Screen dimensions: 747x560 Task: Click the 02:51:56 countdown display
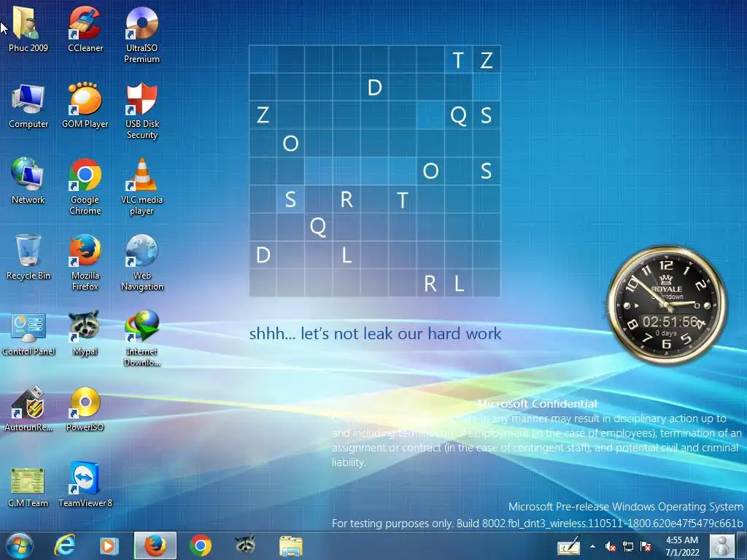670,322
